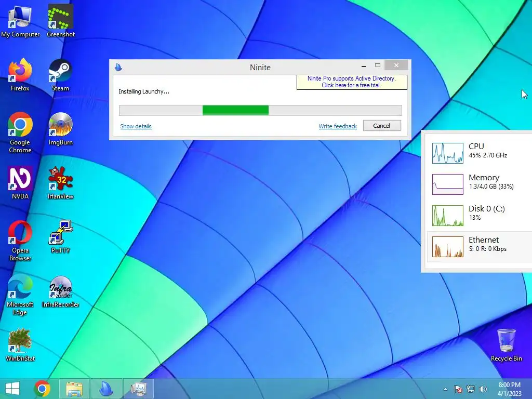The width and height of the screenshot is (532, 399).
Task: Close the Ninite window
Action: point(396,65)
